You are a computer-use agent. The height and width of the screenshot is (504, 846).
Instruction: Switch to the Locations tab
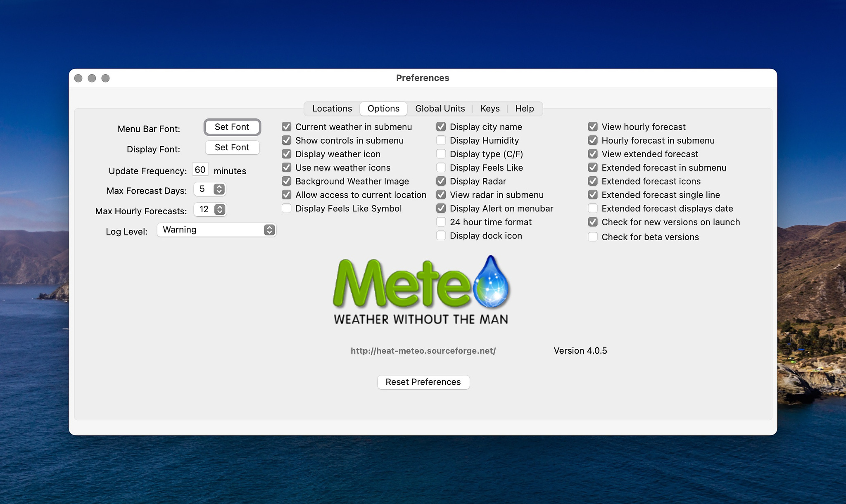click(332, 109)
